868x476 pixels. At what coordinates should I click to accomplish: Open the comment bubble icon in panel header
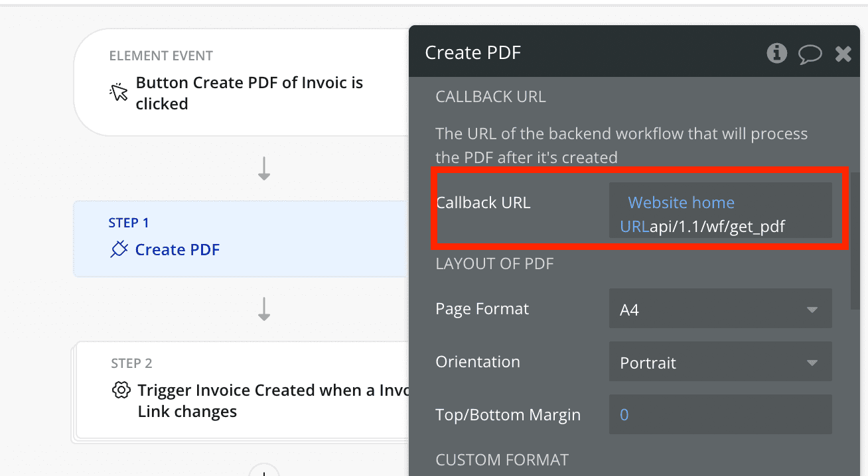tap(810, 54)
